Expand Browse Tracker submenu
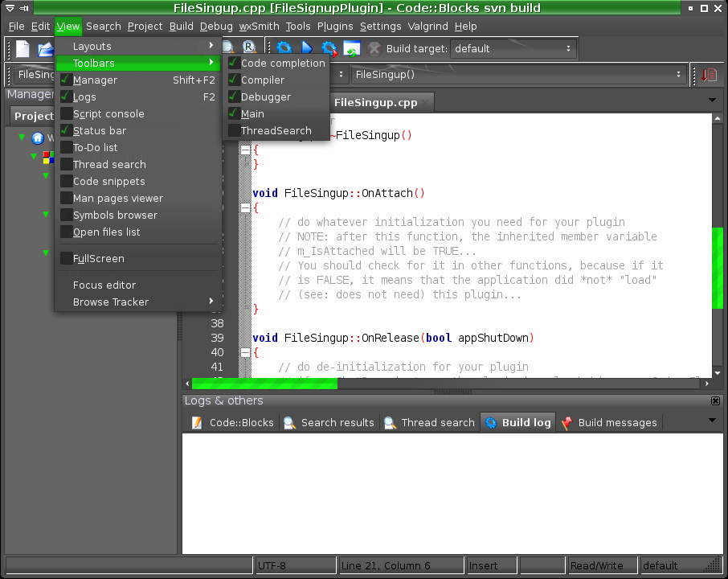Image resolution: width=728 pixels, height=579 pixels. coord(138,302)
